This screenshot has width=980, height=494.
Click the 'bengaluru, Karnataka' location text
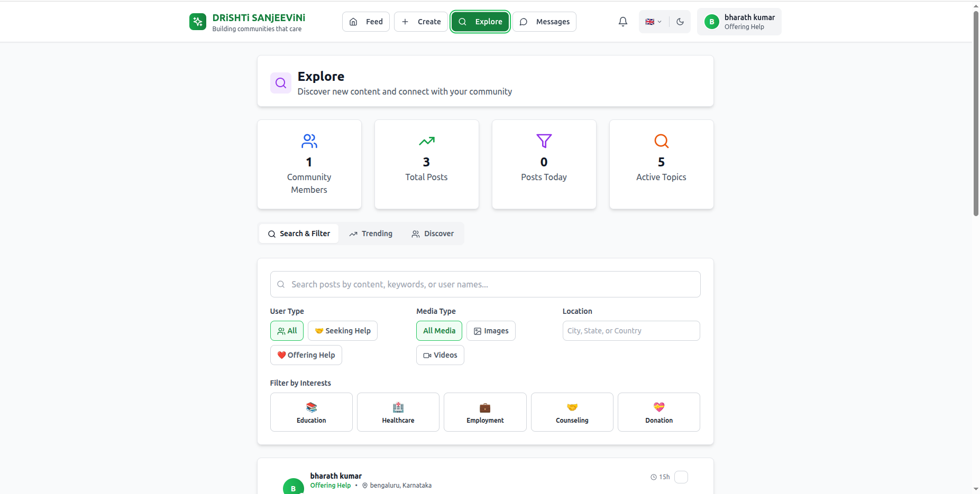coord(400,486)
